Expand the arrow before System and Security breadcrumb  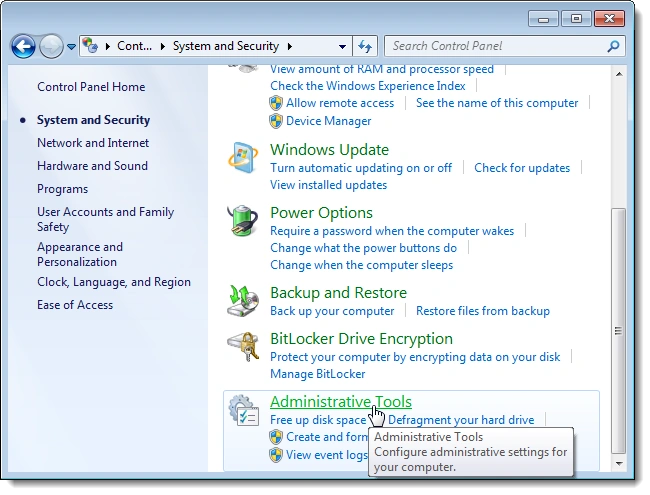163,46
